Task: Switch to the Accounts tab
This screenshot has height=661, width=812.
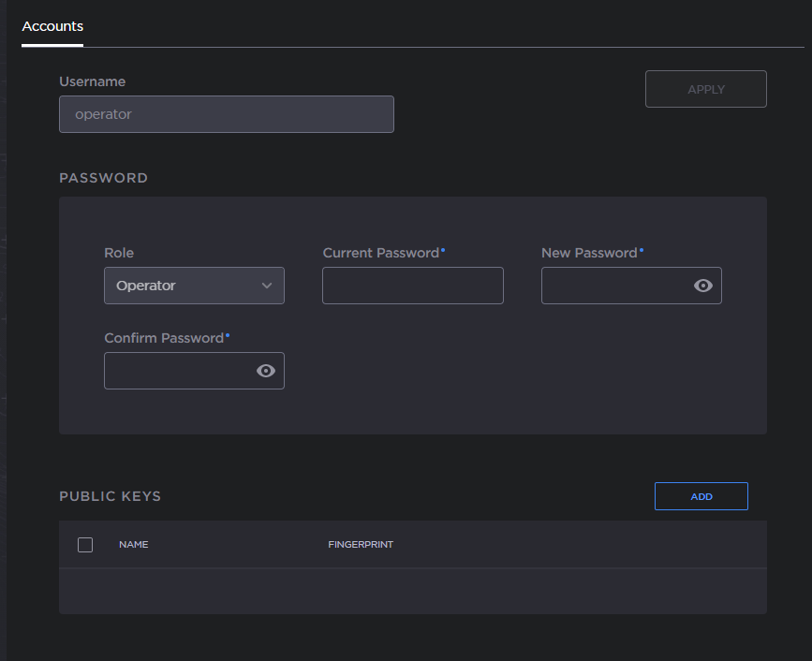Action: pyautogui.click(x=52, y=26)
